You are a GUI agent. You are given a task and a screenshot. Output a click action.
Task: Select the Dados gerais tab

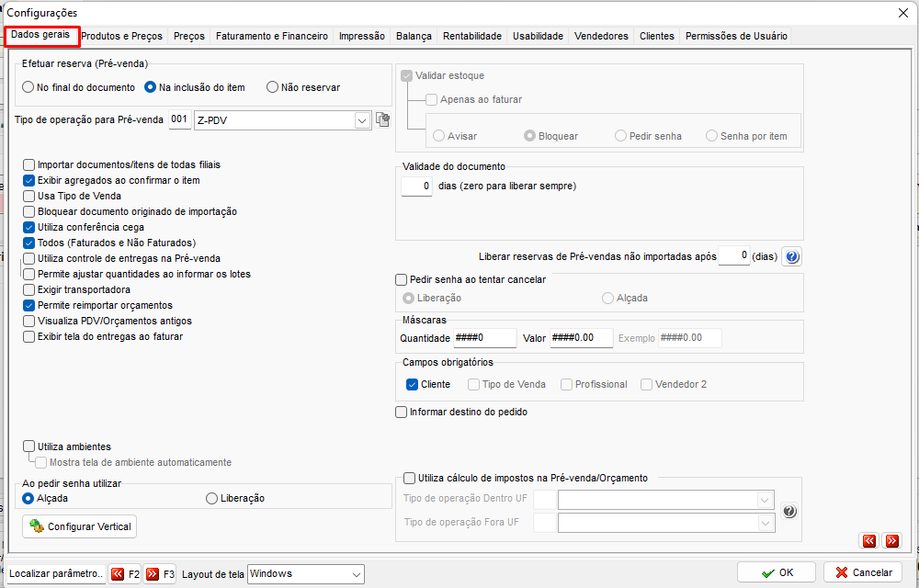[x=41, y=35]
